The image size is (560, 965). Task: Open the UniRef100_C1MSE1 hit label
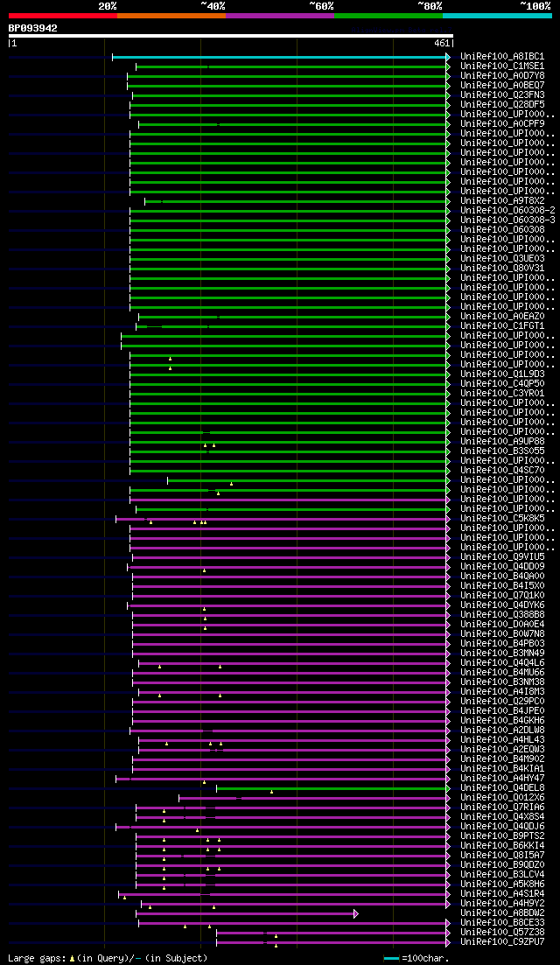(x=502, y=66)
